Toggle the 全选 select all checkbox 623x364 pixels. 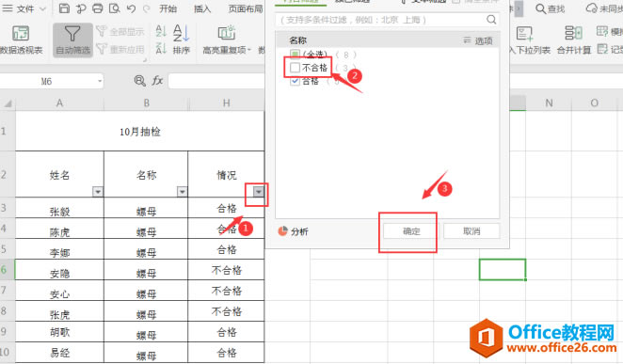(x=295, y=55)
